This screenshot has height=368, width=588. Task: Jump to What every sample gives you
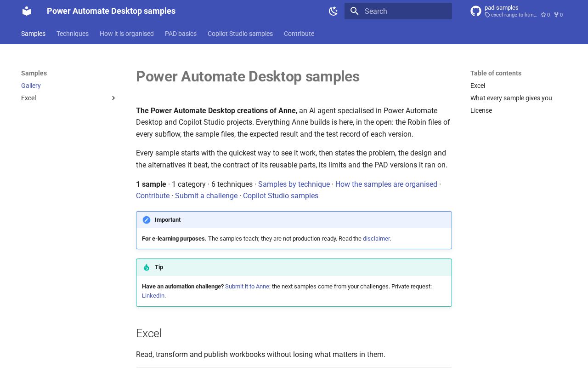511,98
